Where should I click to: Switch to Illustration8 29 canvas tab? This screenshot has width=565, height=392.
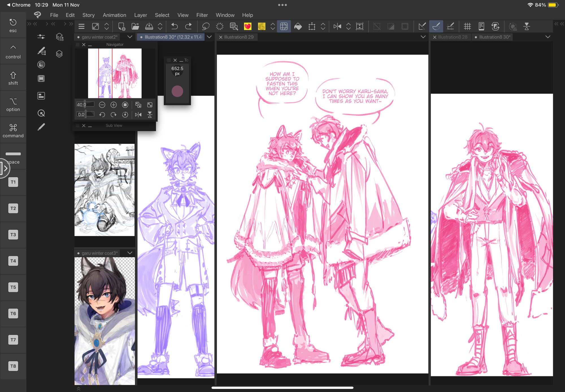pyautogui.click(x=239, y=37)
